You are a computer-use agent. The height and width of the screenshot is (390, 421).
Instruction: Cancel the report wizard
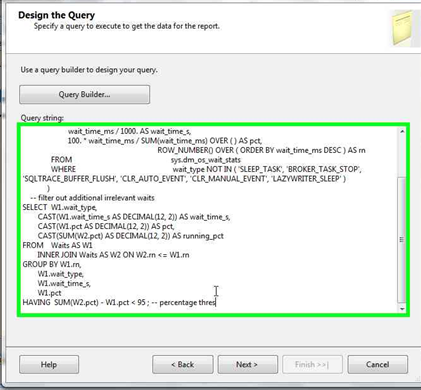coord(377,364)
